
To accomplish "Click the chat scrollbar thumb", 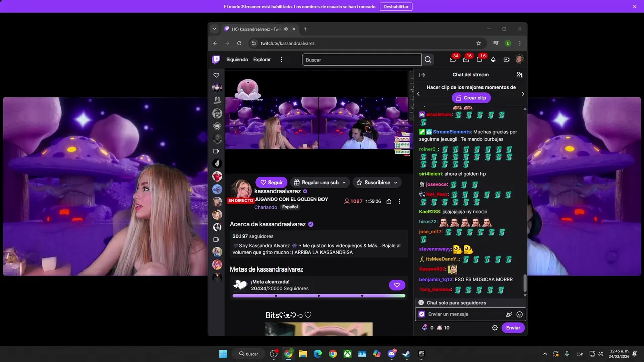I will tap(525, 283).
